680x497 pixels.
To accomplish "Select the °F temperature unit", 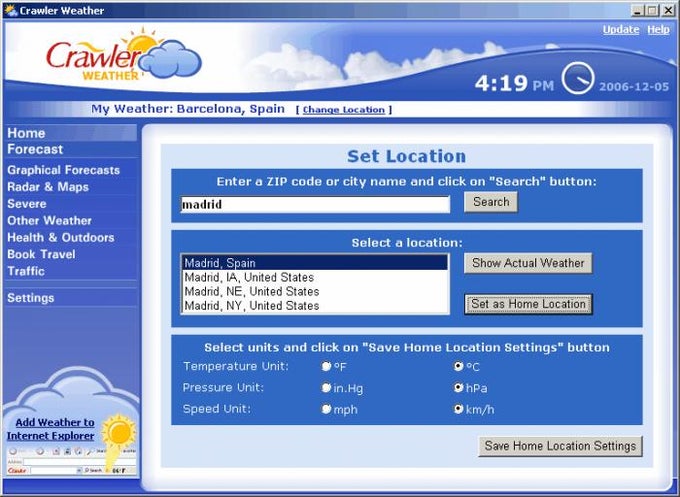I will [x=326, y=366].
